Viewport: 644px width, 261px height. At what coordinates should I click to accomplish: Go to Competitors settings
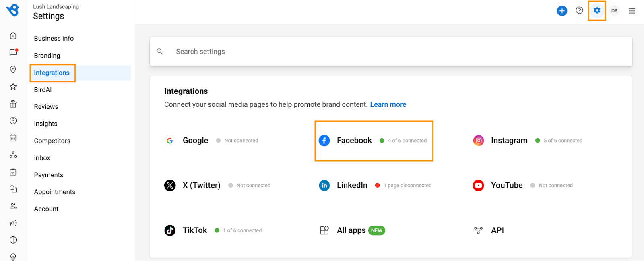coord(52,141)
